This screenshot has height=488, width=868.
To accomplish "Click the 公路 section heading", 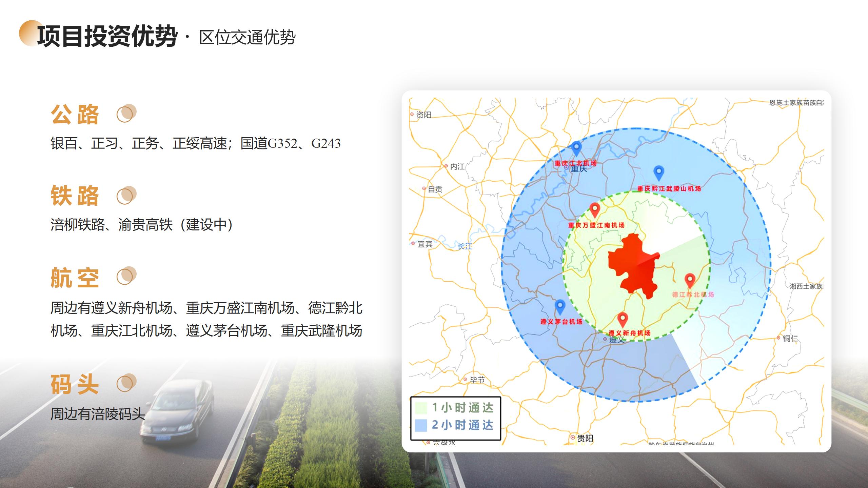I will (75, 115).
